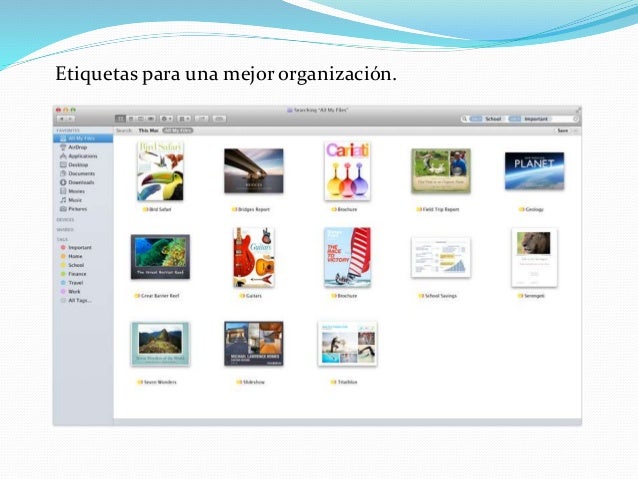The width and height of the screenshot is (638, 479).
Task: Select the Geology Planet thumbnail
Action: pos(534,171)
